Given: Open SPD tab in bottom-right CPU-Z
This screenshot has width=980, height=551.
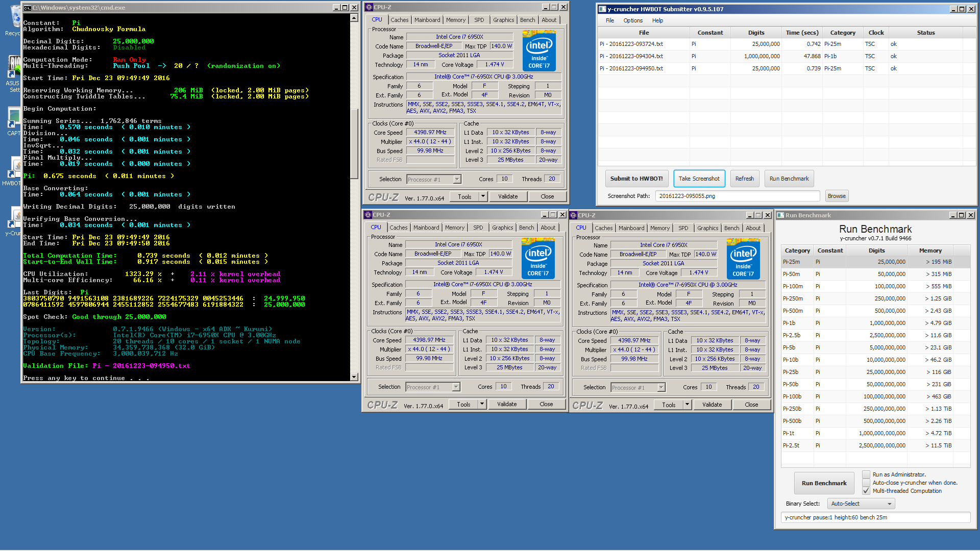Looking at the screenshot, I should [683, 228].
